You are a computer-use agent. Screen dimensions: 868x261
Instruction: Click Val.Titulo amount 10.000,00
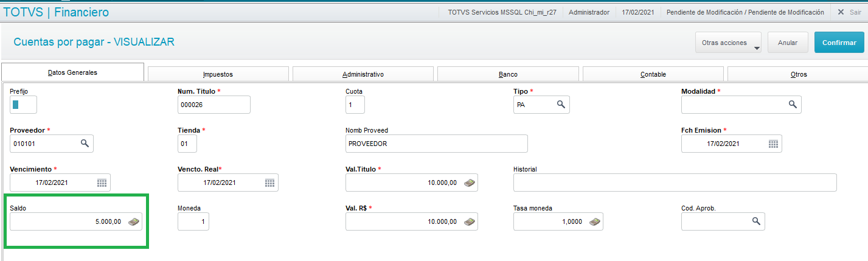[x=442, y=183]
